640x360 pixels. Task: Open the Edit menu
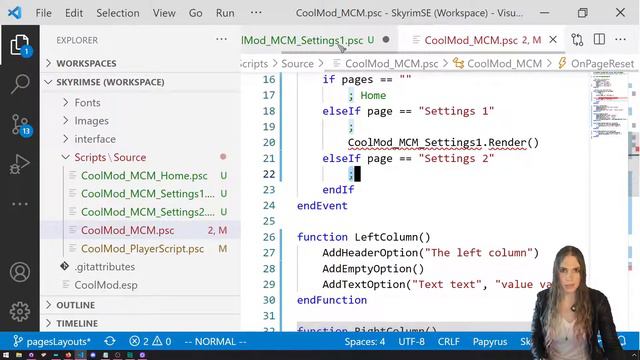[74, 13]
